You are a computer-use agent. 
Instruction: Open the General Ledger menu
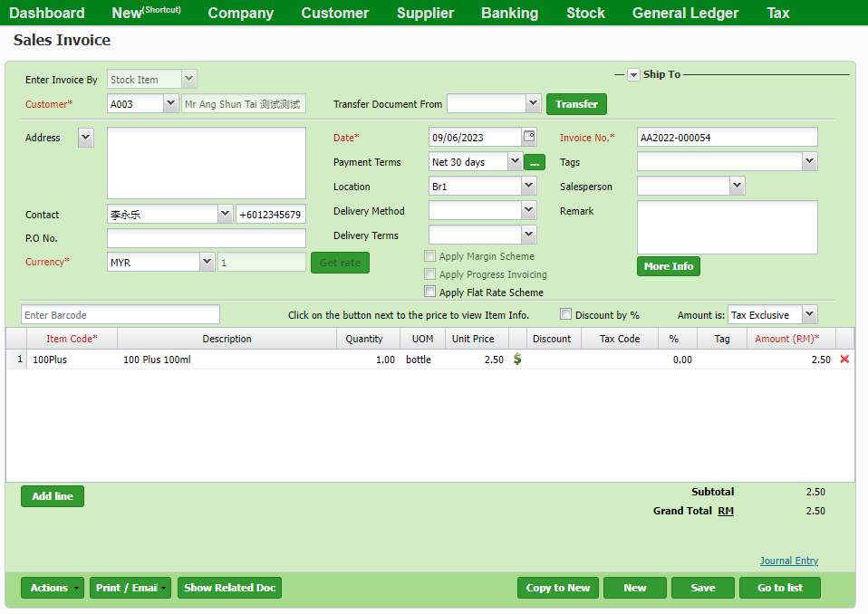pos(685,13)
